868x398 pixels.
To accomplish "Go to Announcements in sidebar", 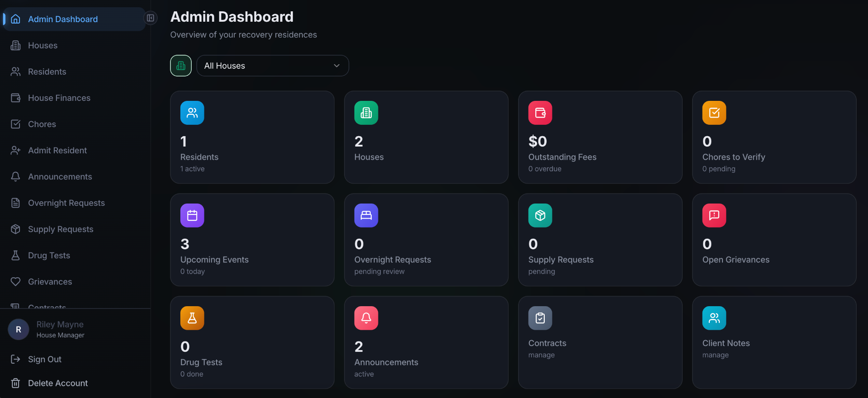I will [74, 176].
